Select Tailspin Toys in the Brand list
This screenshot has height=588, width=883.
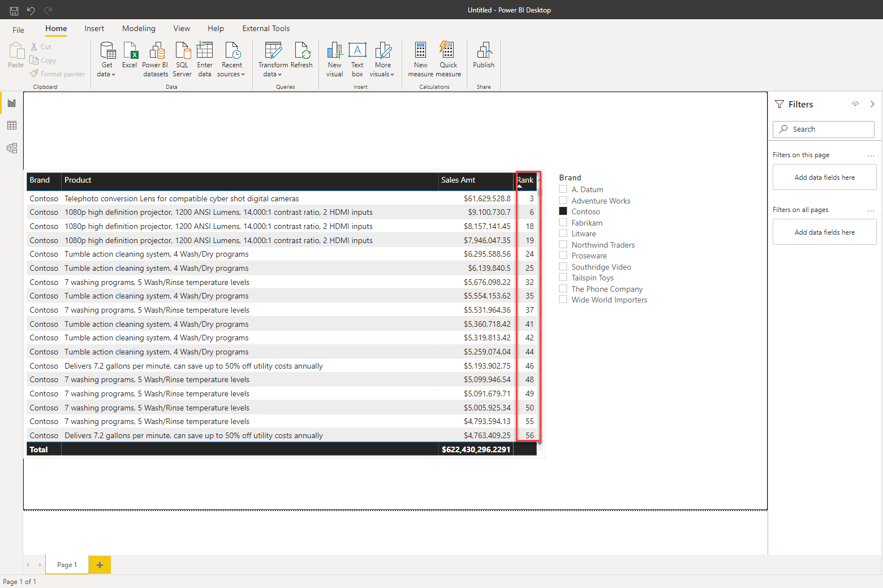[x=563, y=277]
